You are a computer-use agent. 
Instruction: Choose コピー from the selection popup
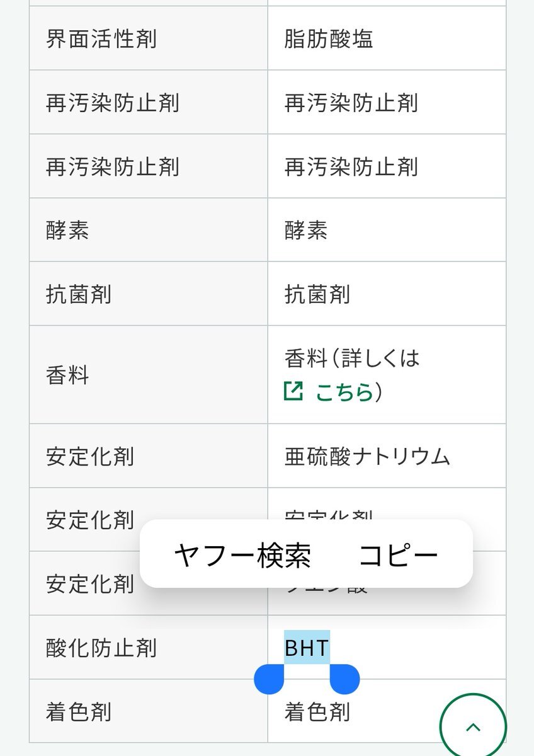point(398,555)
